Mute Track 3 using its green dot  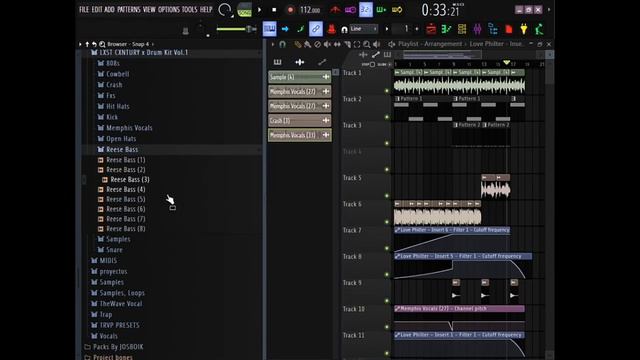[387, 143]
